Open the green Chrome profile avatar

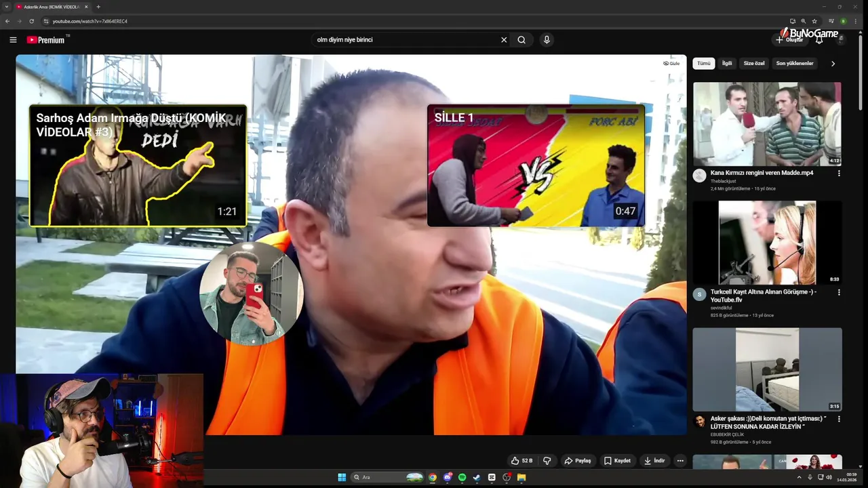point(844,21)
